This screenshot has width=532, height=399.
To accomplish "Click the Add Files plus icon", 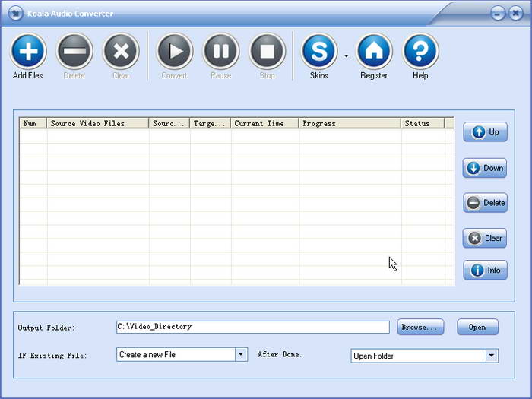I will pyautogui.click(x=28, y=52).
